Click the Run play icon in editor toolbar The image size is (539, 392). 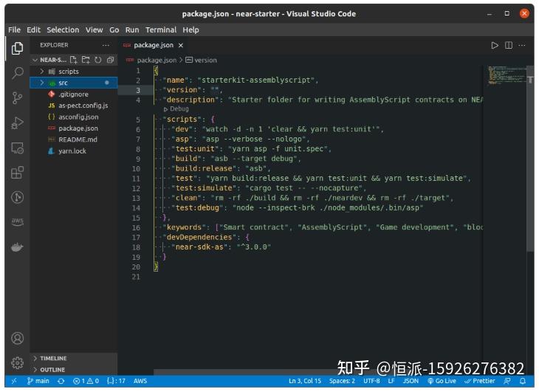point(495,45)
